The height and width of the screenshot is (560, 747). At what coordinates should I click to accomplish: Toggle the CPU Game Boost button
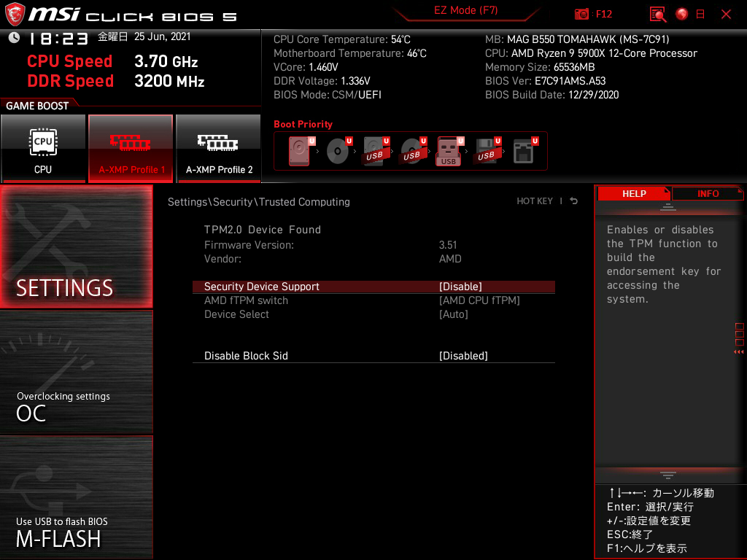(43, 148)
